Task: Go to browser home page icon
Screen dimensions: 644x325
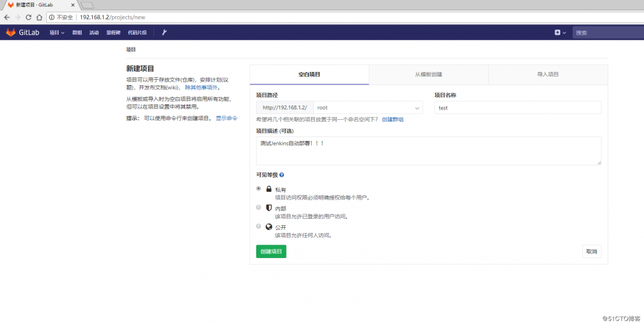Action: 39,17
